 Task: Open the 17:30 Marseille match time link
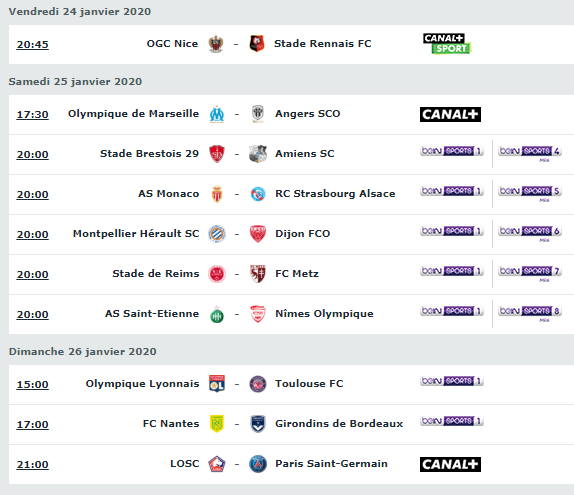point(33,115)
